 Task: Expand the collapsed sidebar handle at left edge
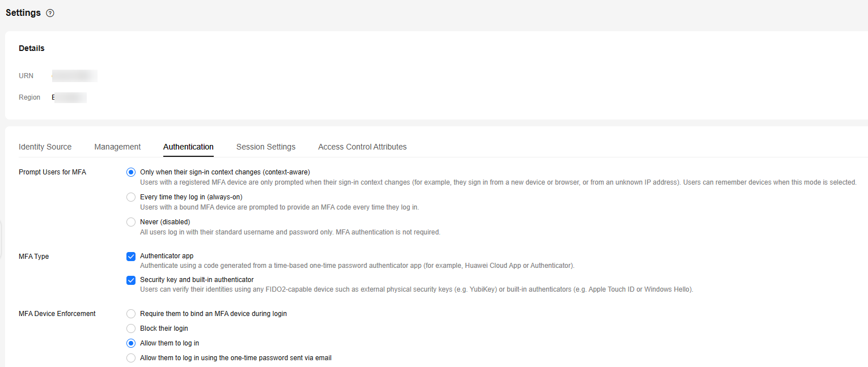pyautogui.click(x=1, y=232)
